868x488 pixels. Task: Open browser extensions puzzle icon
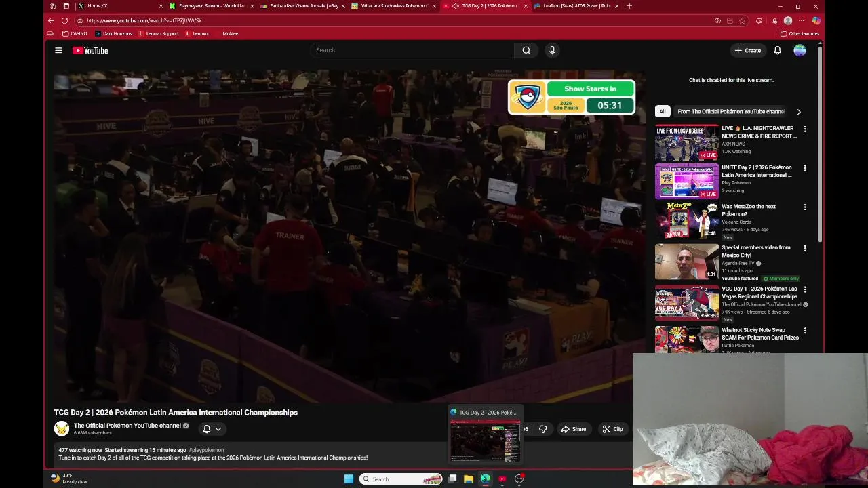pos(759,20)
